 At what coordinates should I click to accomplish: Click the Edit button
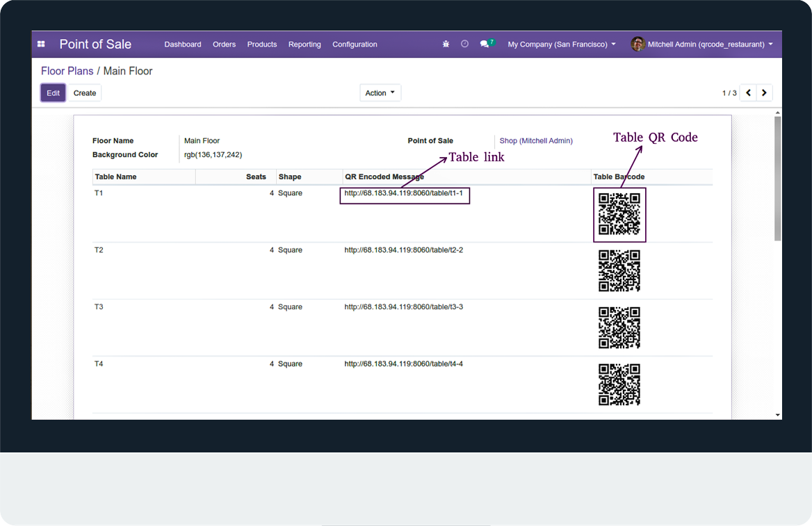[54, 92]
